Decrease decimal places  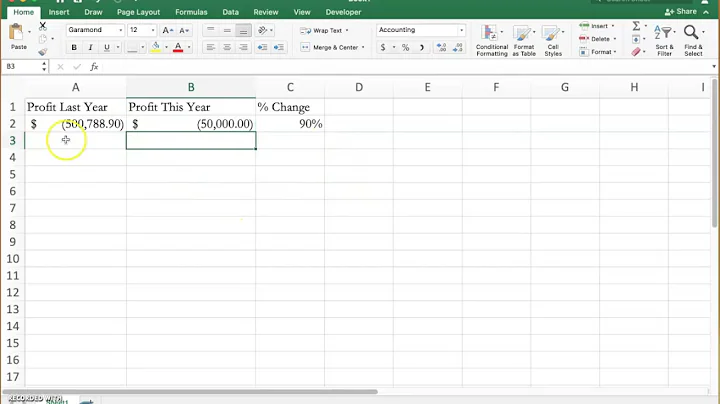pos(457,47)
